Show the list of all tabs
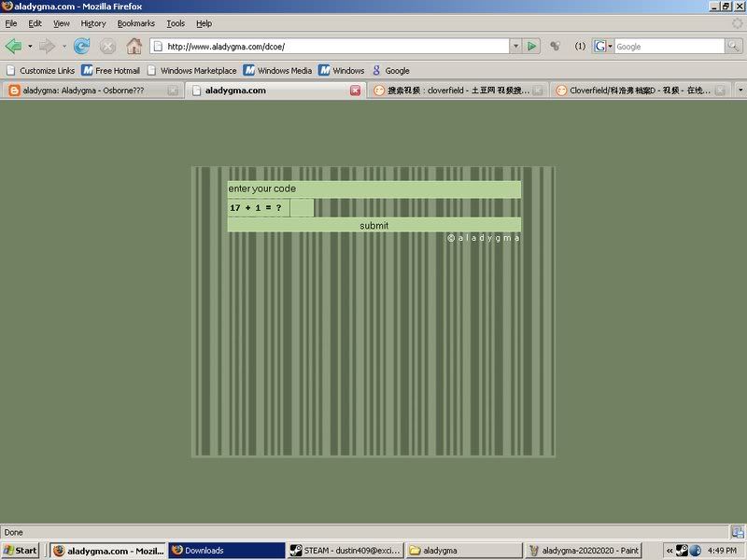Viewport: 747px width, 560px height. (740, 91)
